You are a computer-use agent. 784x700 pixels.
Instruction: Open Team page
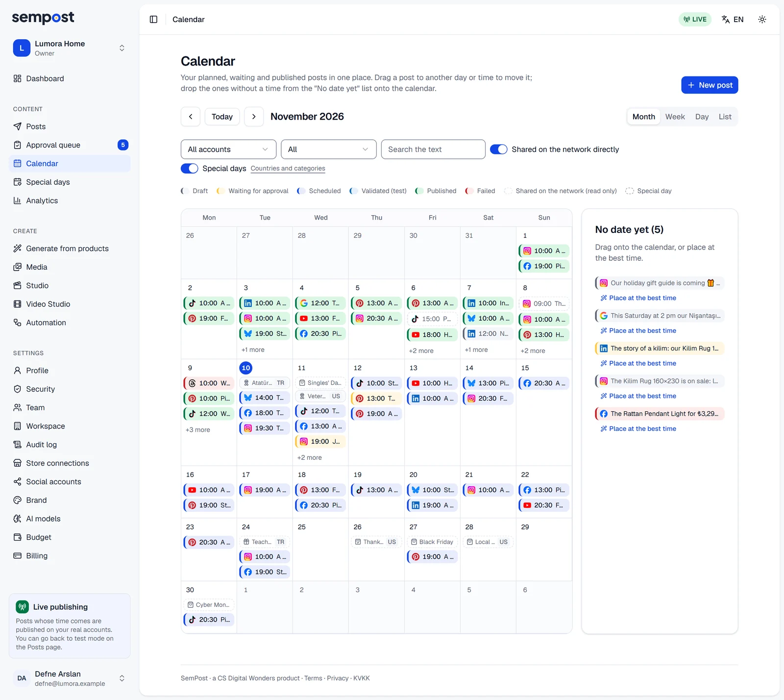coord(70,407)
